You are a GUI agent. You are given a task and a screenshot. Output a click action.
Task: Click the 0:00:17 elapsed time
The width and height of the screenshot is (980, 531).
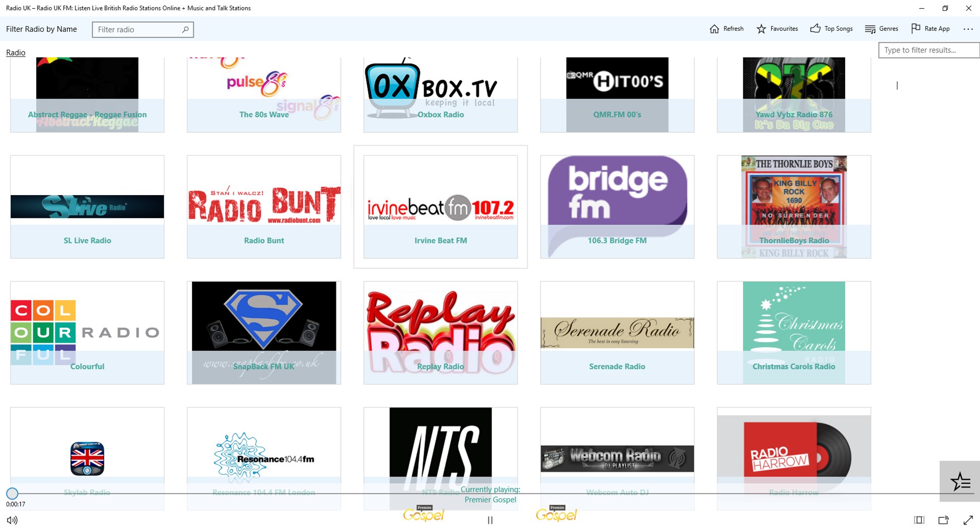click(x=16, y=504)
